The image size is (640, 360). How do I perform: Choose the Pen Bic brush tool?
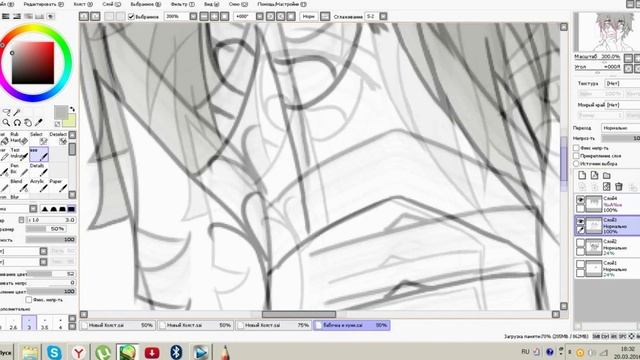pos(19,170)
